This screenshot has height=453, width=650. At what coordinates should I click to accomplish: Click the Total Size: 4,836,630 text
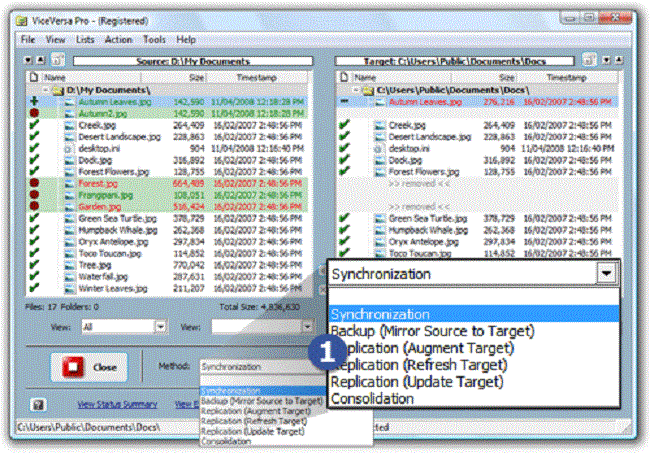pyautogui.click(x=260, y=307)
